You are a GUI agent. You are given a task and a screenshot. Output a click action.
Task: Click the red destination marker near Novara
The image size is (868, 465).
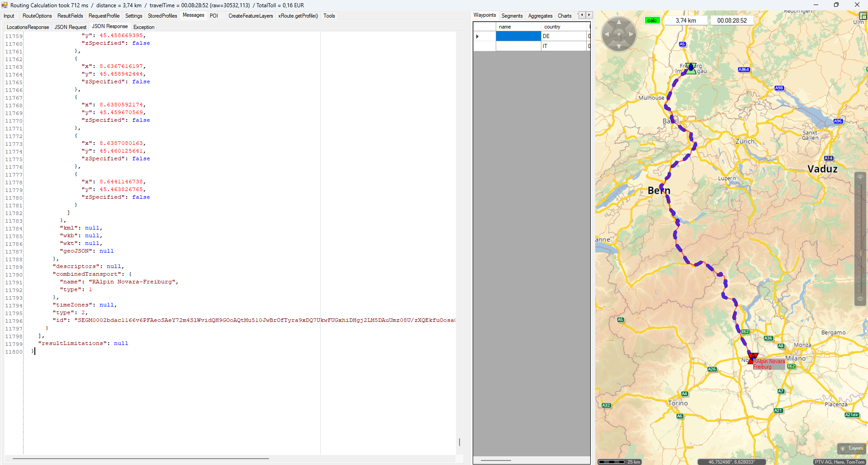point(752,358)
